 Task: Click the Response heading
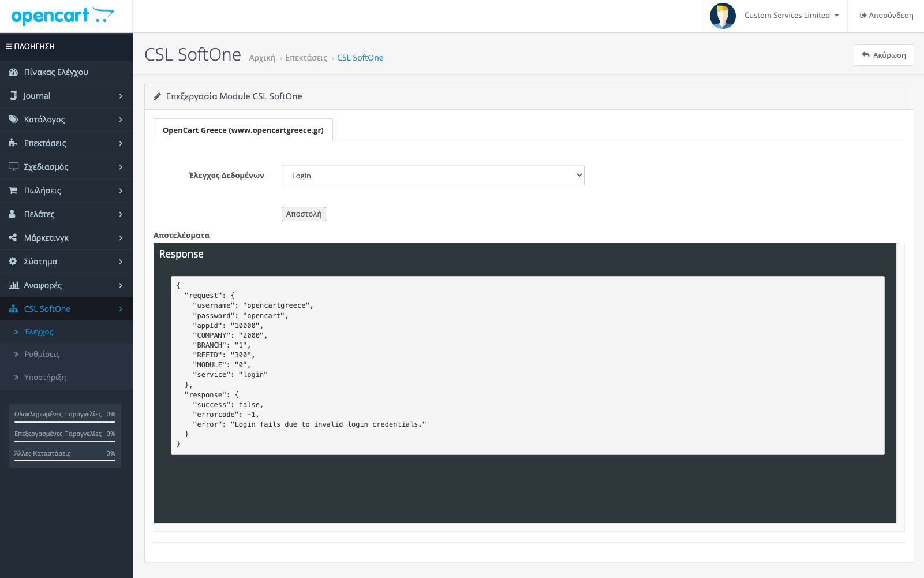181,254
